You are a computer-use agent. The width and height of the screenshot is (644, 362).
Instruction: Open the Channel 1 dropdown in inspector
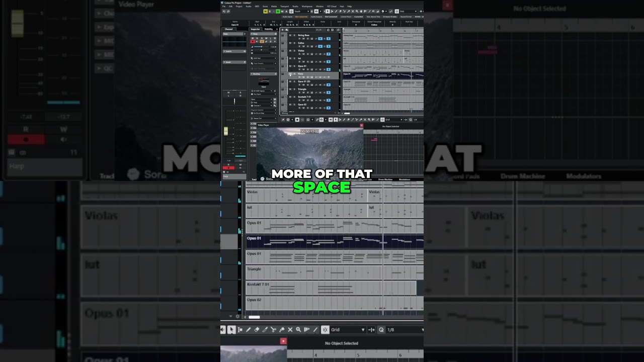[261, 106]
